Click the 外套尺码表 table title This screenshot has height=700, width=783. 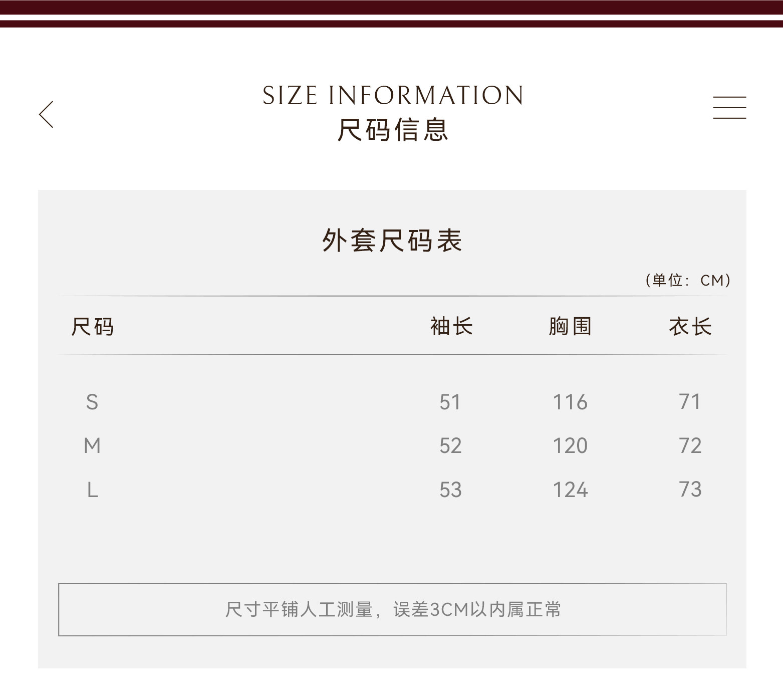(392, 241)
